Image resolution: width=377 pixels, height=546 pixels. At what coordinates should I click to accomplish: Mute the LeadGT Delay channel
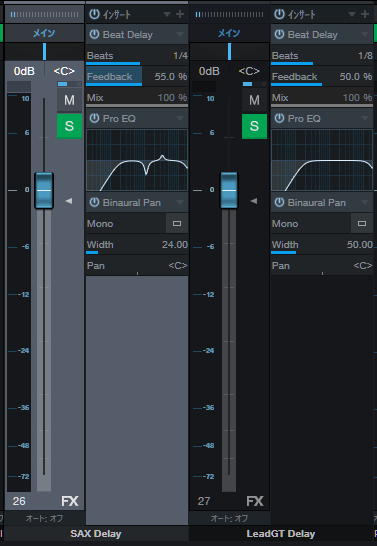[254, 100]
